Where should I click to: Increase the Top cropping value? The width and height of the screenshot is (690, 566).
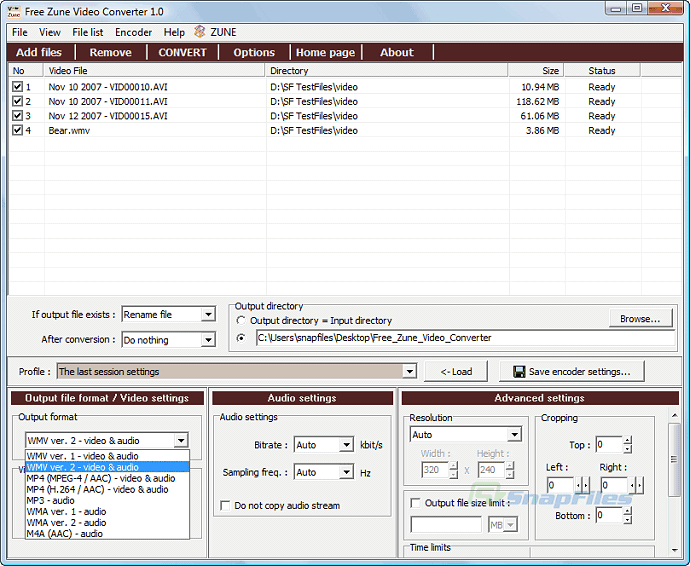[x=628, y=441]
